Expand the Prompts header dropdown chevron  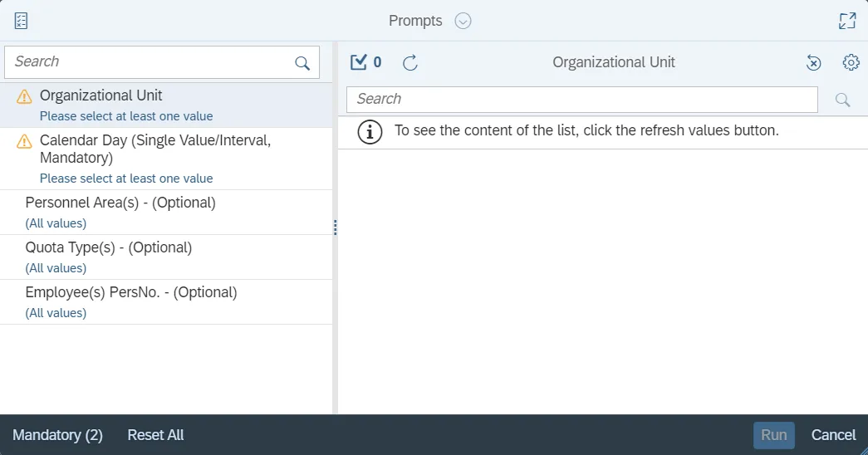463,21
